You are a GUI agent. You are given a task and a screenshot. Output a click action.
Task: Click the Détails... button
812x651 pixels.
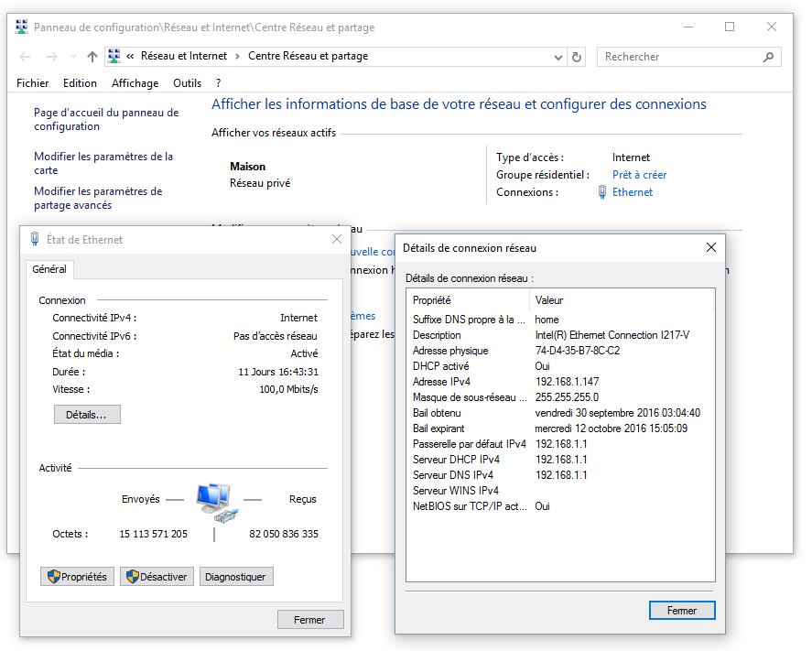[87, 415]
